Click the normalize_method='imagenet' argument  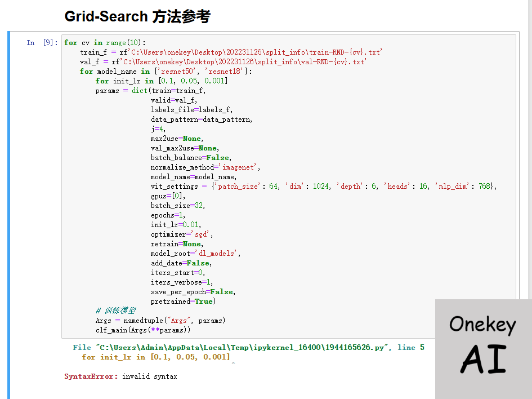[205, 167]
